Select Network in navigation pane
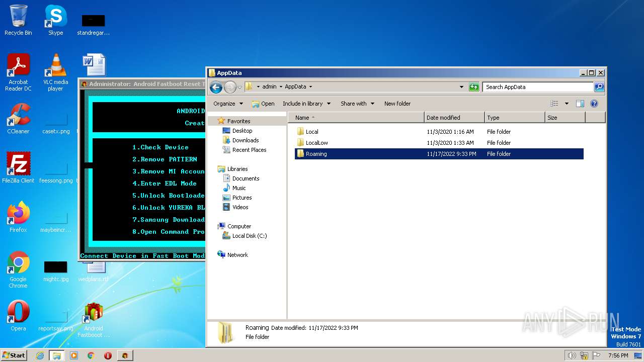 (237, 255)
